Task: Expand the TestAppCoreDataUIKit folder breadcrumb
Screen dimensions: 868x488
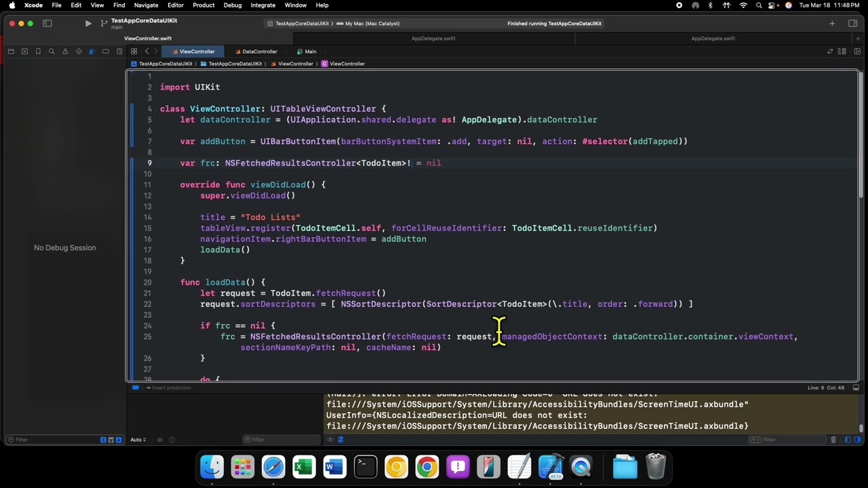Action: [231, 64]
